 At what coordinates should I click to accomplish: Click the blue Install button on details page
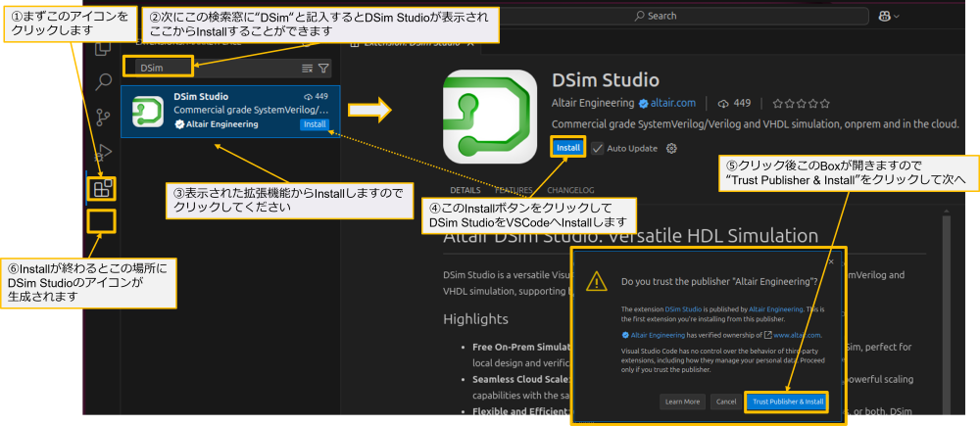[568, 148]
